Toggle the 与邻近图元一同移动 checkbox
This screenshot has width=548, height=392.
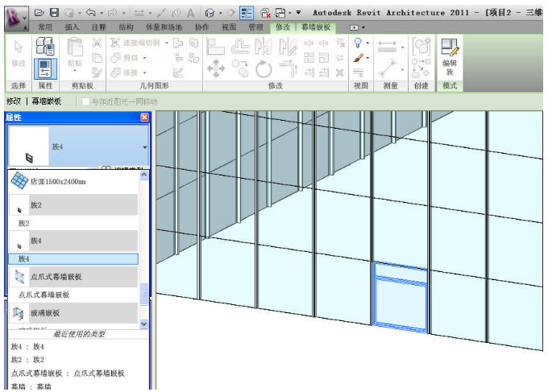pos(85,102)
